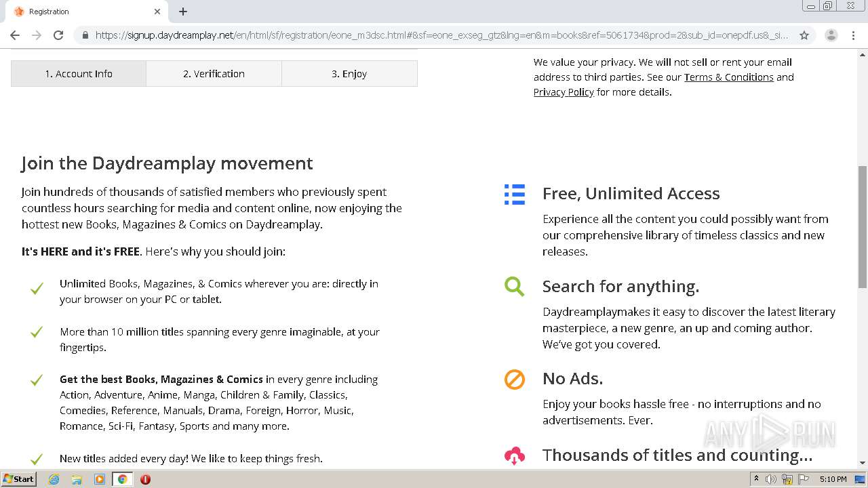This screenshot has width=868, height=488.
Task: Select the 2. Verification step
Action: tap(214, 73)
